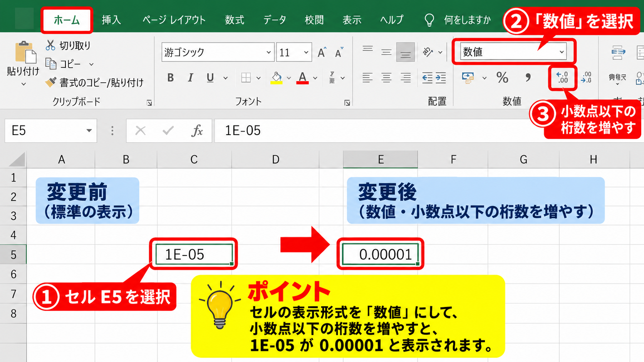Switch to the データ tab

pyautogui.click(x=275, y=20)
